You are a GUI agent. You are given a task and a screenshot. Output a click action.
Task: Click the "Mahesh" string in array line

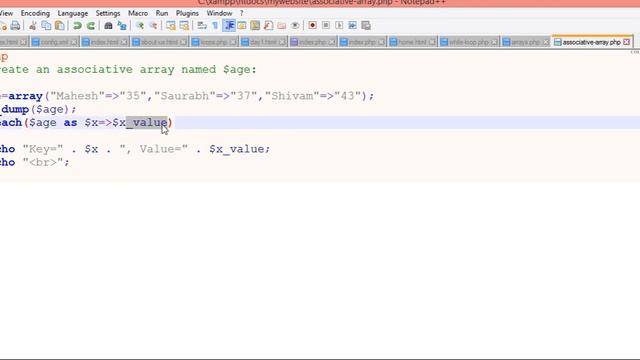click(77, 96)
